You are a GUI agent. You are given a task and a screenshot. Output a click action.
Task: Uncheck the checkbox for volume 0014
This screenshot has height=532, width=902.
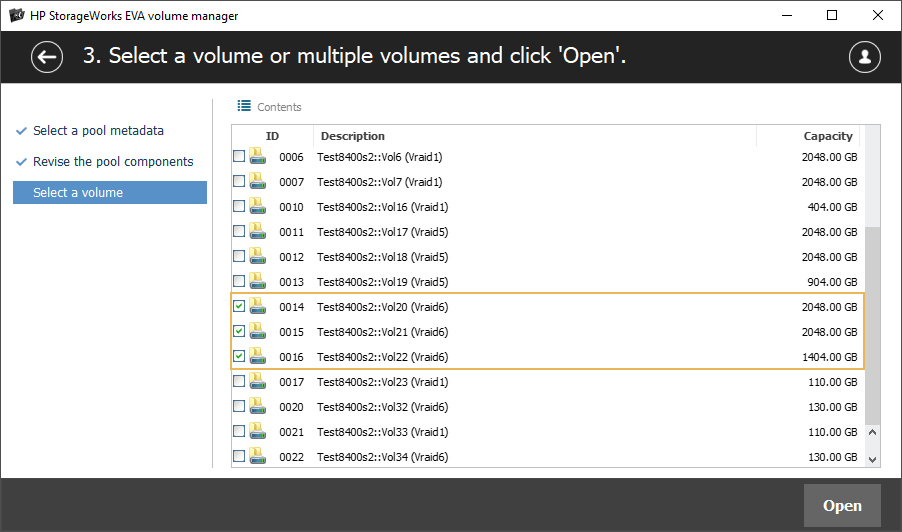point(238,307)
